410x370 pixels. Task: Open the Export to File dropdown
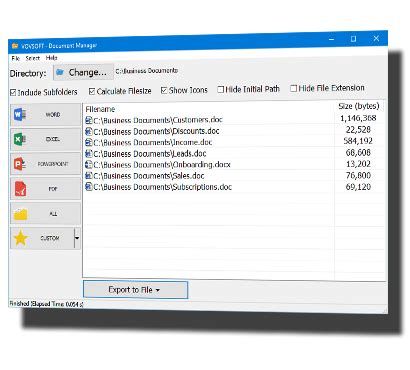pyautogui.click(x=135, y=290)
